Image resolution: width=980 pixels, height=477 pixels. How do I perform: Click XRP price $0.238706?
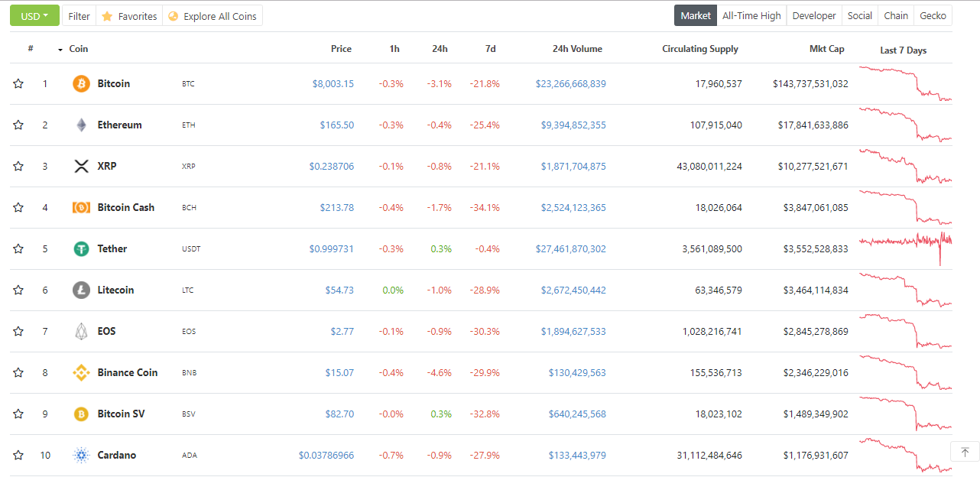[x=332, y=167]
